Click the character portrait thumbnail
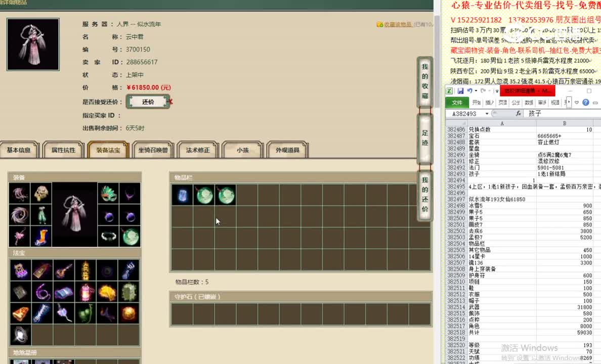 click(x=33, y=44)
